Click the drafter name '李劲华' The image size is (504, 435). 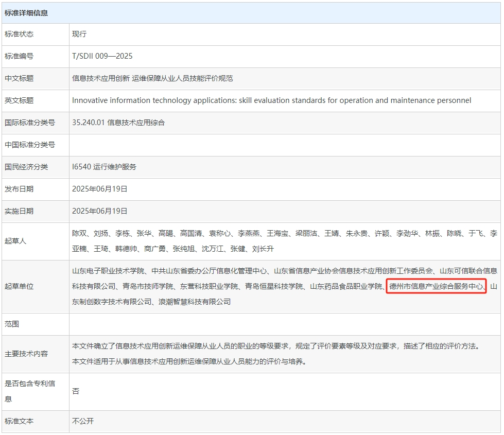407,233
